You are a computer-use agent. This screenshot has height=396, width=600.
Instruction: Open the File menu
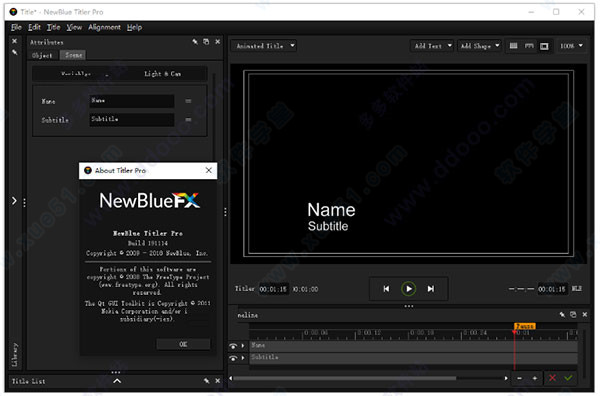coord(16,27)
